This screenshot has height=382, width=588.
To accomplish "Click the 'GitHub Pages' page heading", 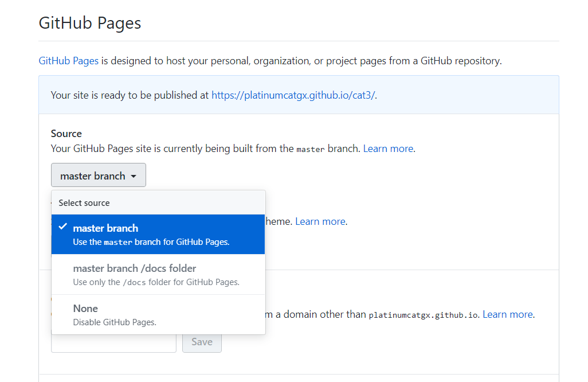I will [x=90, y=23].
